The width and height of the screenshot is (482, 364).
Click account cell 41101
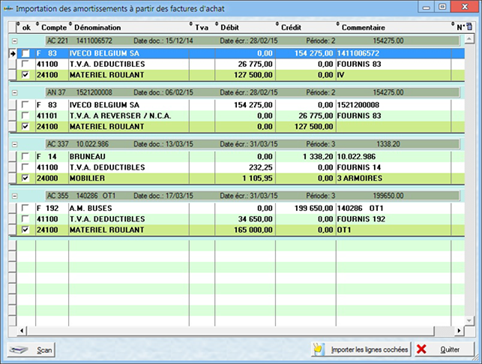point(52,116)
